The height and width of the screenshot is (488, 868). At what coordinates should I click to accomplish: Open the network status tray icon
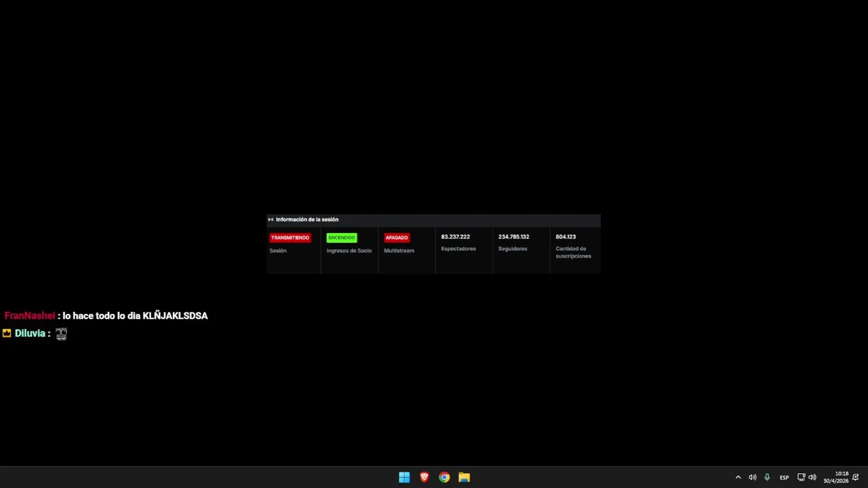801,477
